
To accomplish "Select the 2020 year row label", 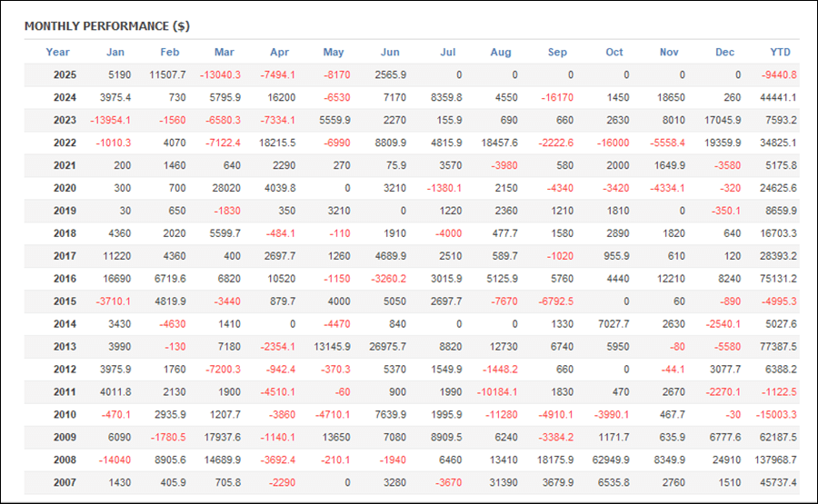I will pos(65,188).
